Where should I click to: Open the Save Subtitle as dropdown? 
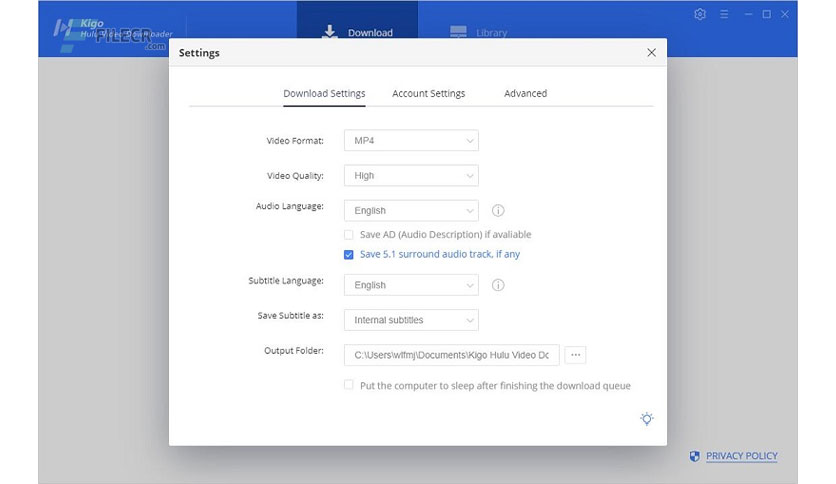[411, 320]
